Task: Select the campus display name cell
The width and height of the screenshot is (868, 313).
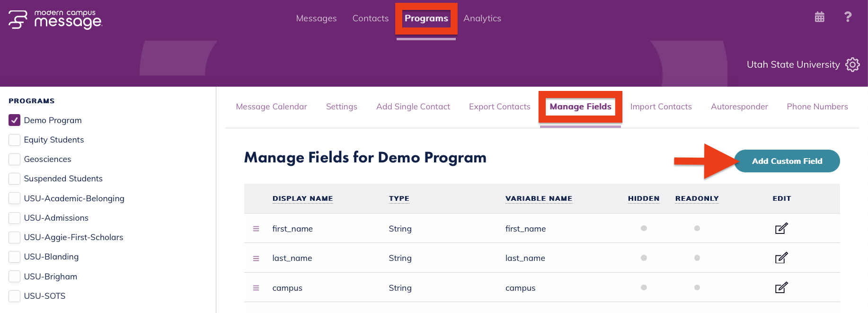Action: point(287,288)
